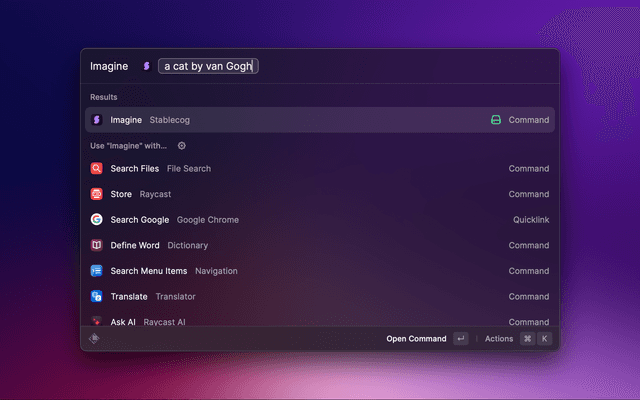Click the Imagine label in the search bar
The image size is (640, 400).
[109, 66]
